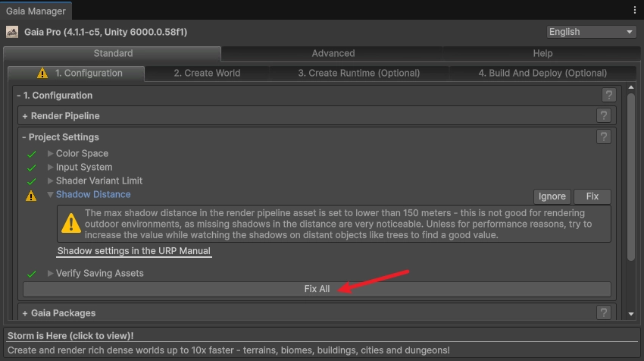Open Shadow settings in the URP Manual

[x=134, y=251]
